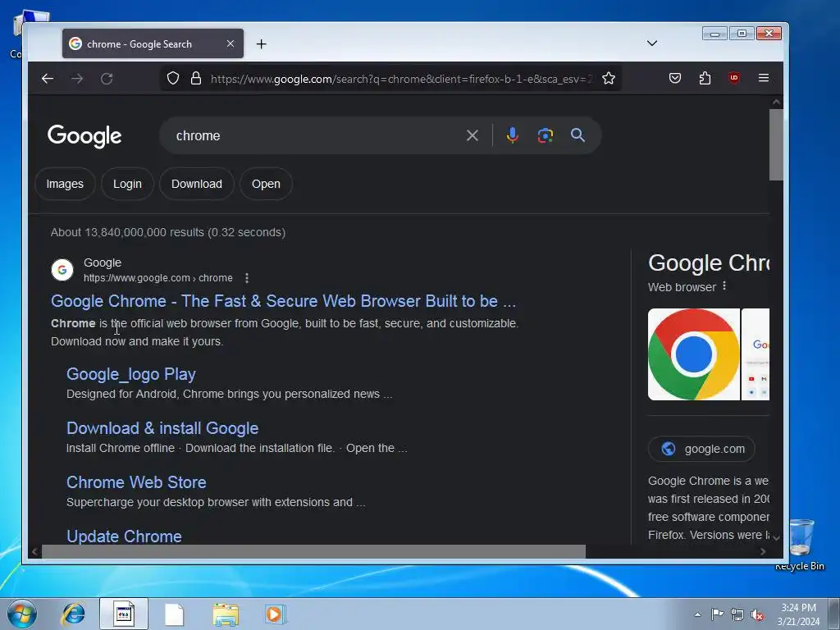Click the Google favicon of first result

coord(62,269)
